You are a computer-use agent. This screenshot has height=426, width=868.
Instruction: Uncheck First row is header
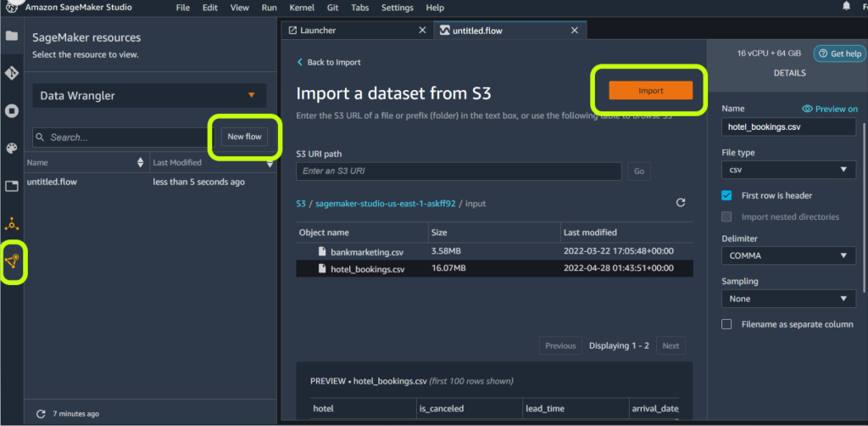[x=726, y=195]
